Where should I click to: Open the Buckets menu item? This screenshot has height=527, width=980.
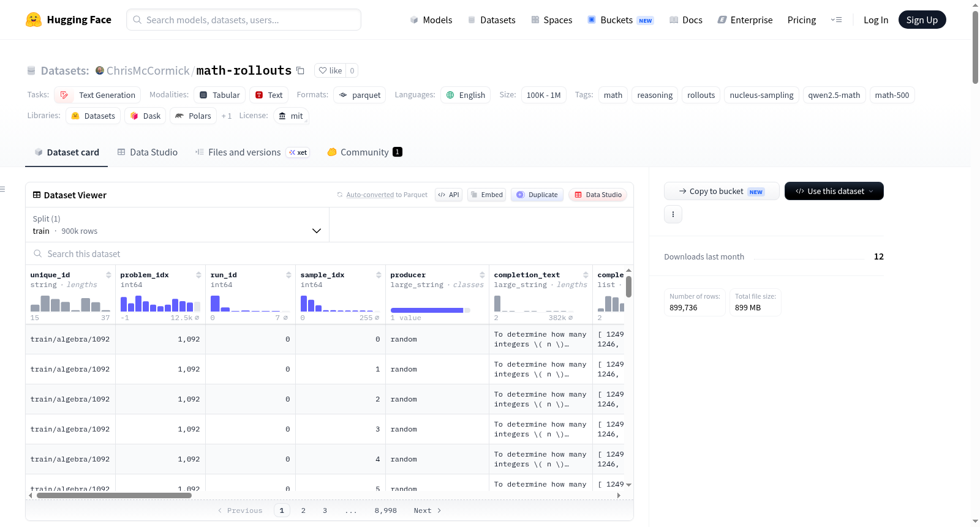click(620, 20)
